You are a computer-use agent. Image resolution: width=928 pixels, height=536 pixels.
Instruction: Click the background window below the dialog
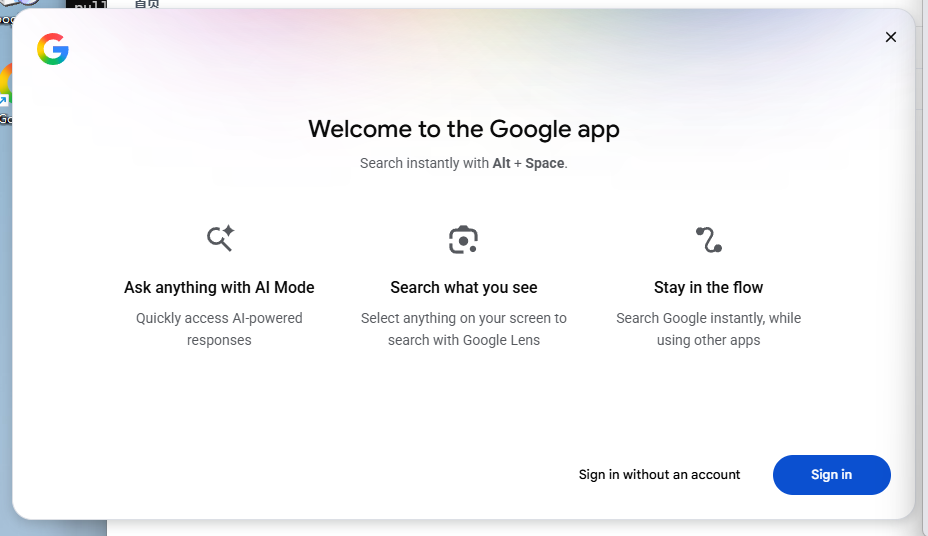pos(500,528)
